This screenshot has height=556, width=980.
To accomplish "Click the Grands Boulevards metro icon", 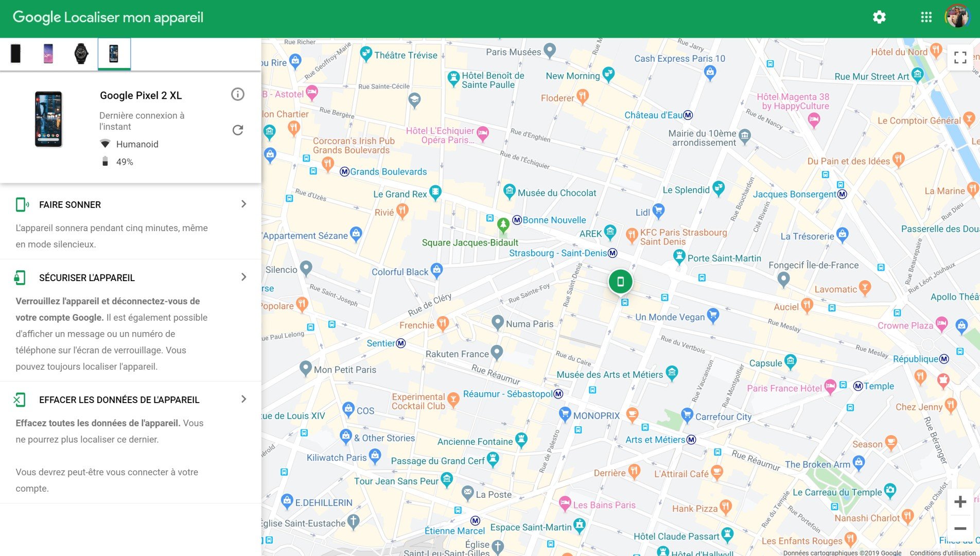I will 345,171.
